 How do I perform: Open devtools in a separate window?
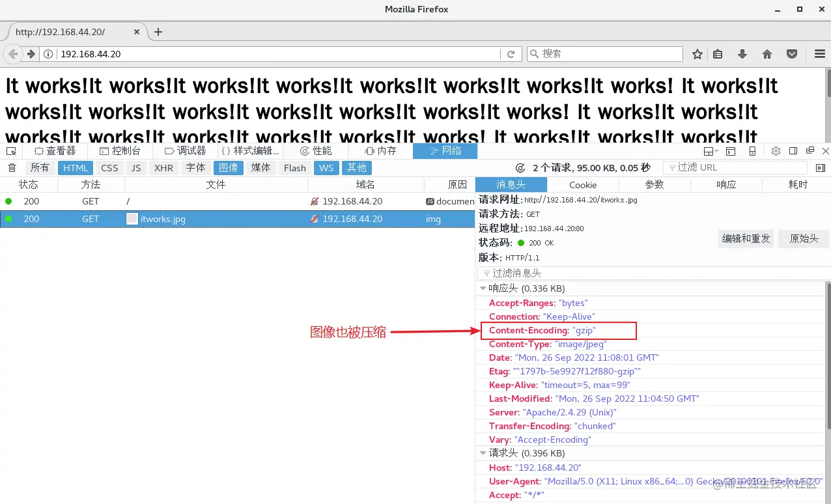click(810, 151)
